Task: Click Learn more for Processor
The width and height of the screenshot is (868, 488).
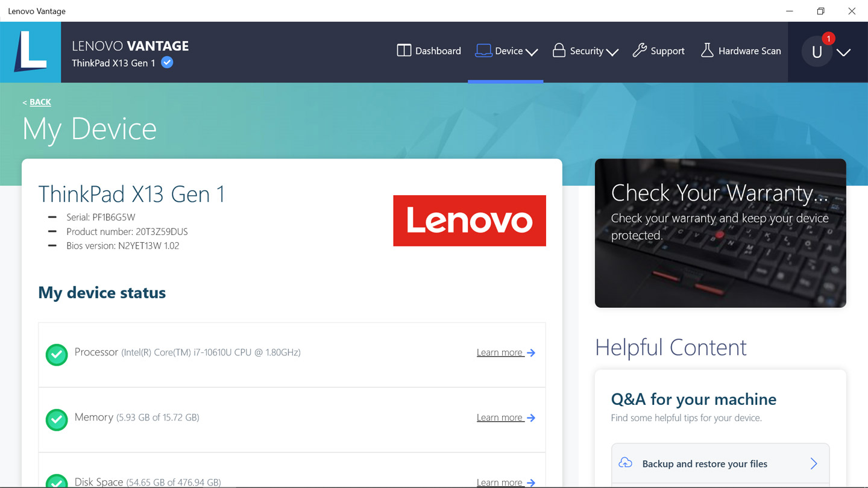Action: point(506,352)
